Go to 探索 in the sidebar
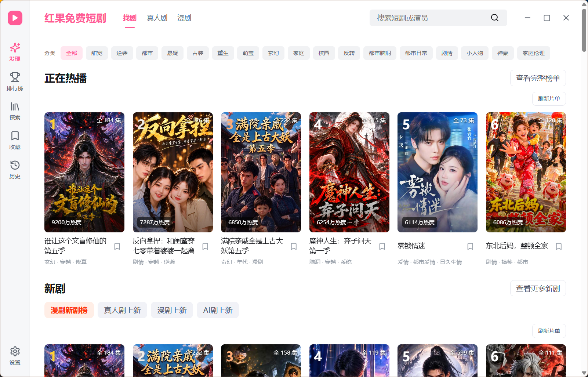 [15, 111]
